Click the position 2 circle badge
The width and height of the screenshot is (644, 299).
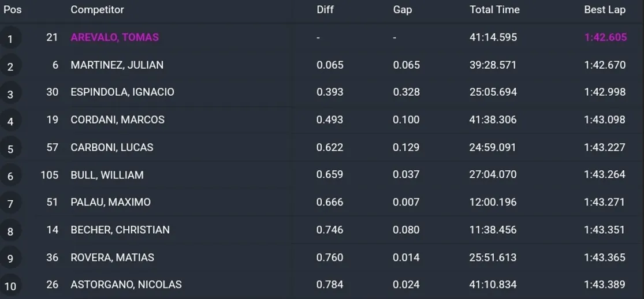click(x=10, y=66)
